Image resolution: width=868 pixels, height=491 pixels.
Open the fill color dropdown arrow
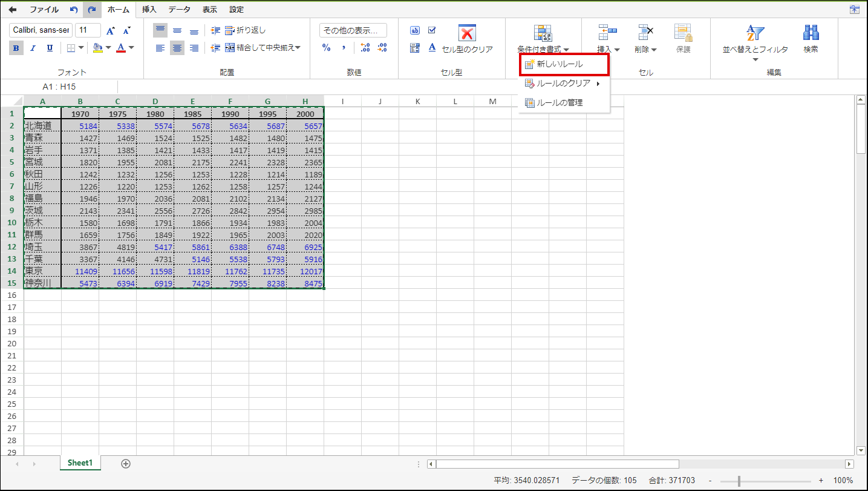tap(108, 48)
